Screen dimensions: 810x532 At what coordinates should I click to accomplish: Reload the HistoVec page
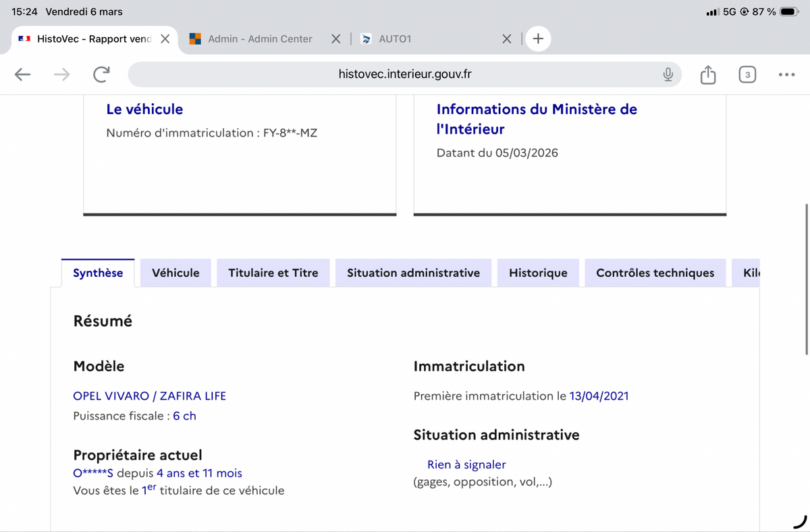click(x=101, y=74)
